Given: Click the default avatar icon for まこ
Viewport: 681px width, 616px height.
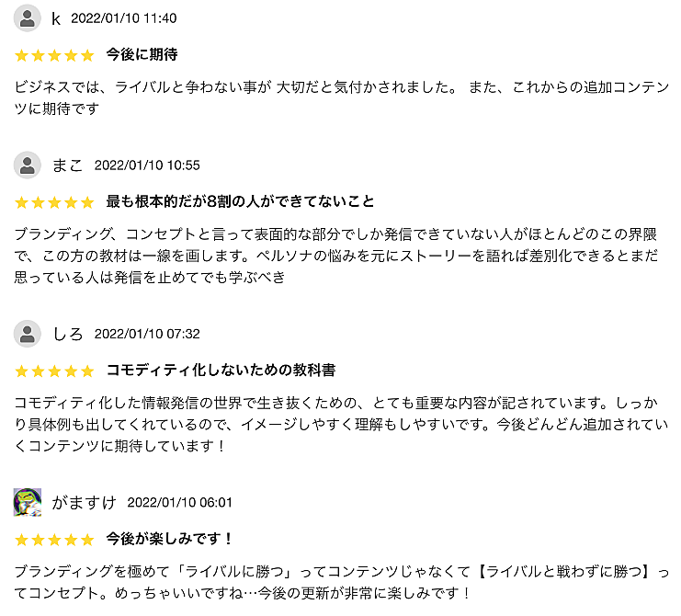Looking at the screenshot, I should (28, 165).
